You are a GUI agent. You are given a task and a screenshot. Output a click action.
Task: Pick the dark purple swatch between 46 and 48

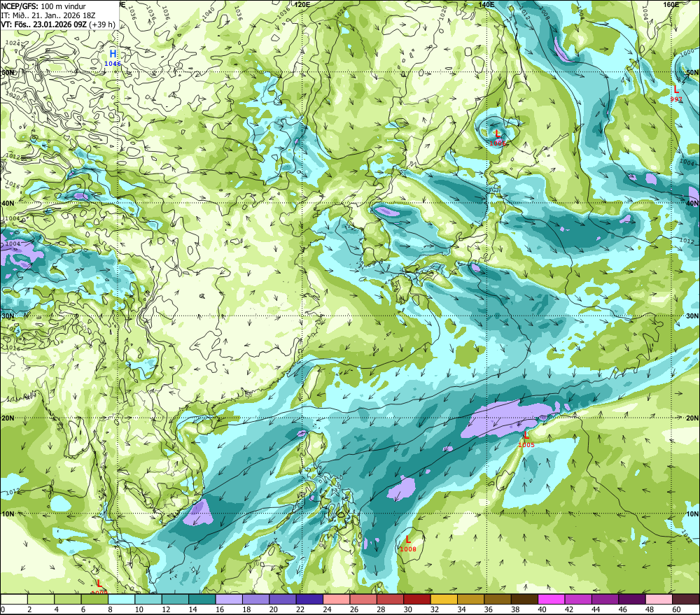pos(632,599)
